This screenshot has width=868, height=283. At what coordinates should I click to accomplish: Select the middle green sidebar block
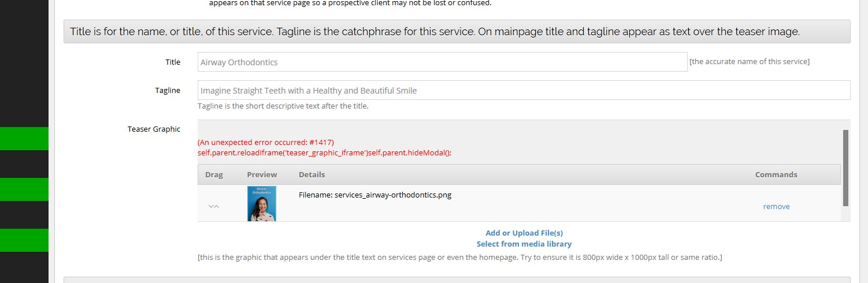(24, 189)
